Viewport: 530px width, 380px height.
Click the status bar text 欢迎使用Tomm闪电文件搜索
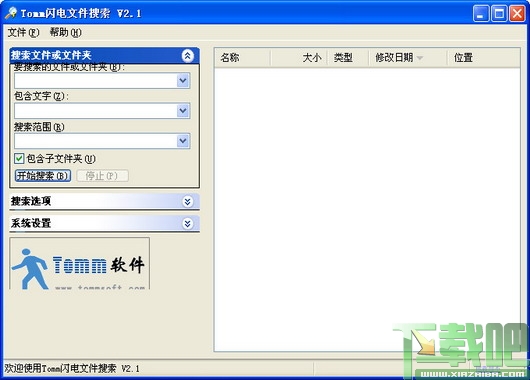point(72,369)
